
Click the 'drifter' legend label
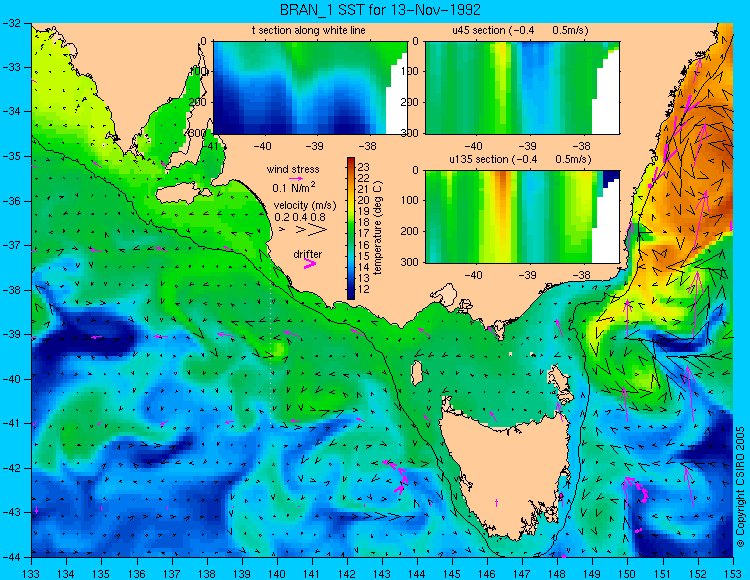(x=308, y=254)
